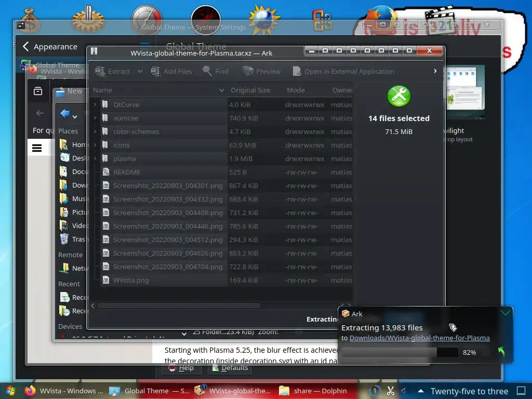Open Network in Dolphin Remote section
532x399 pixels.
[73, 269]
